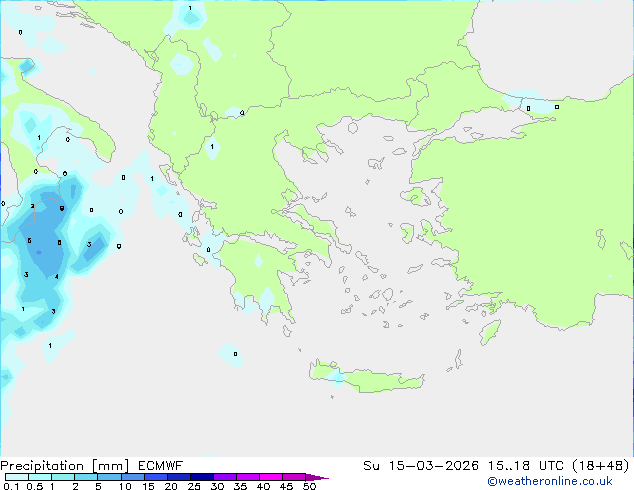Click the precipitation blob over central Crete
634x490 pixels.
tap(336, 377)
